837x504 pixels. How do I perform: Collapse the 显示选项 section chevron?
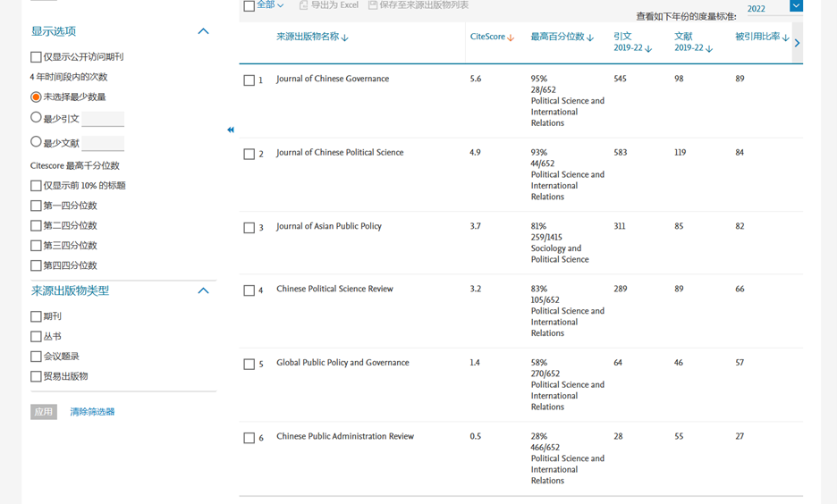click(203, 31)
